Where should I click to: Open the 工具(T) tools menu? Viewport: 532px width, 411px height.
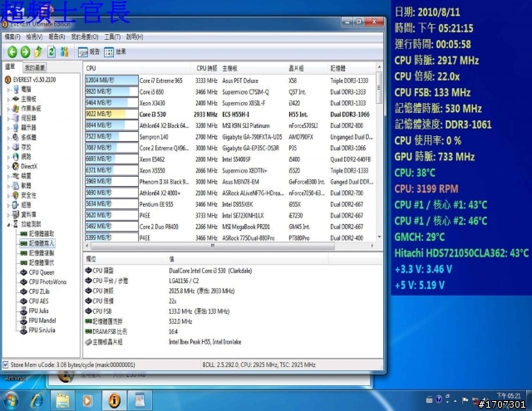(112, 37)
